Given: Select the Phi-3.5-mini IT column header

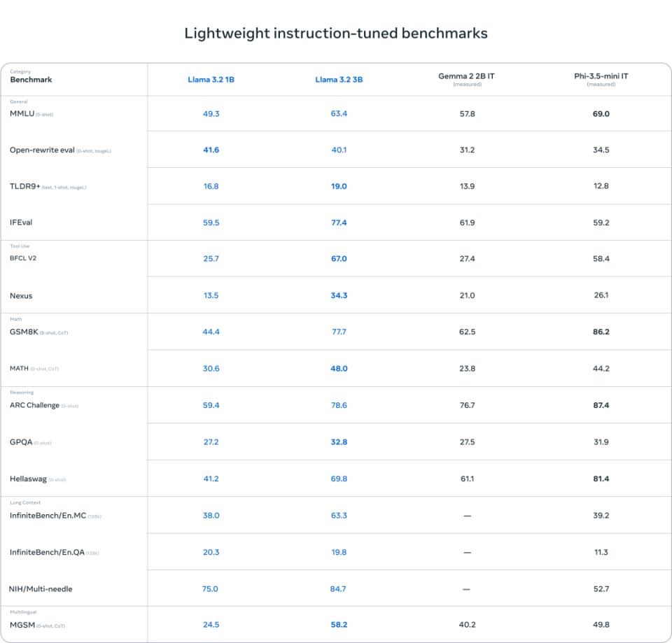Looking at the screenshot, I should [601, 76].
